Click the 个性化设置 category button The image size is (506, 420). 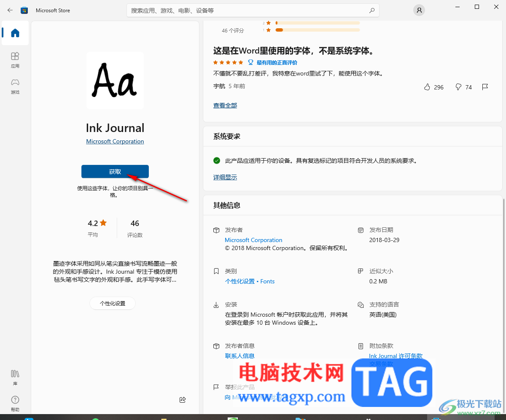point(113,303)
